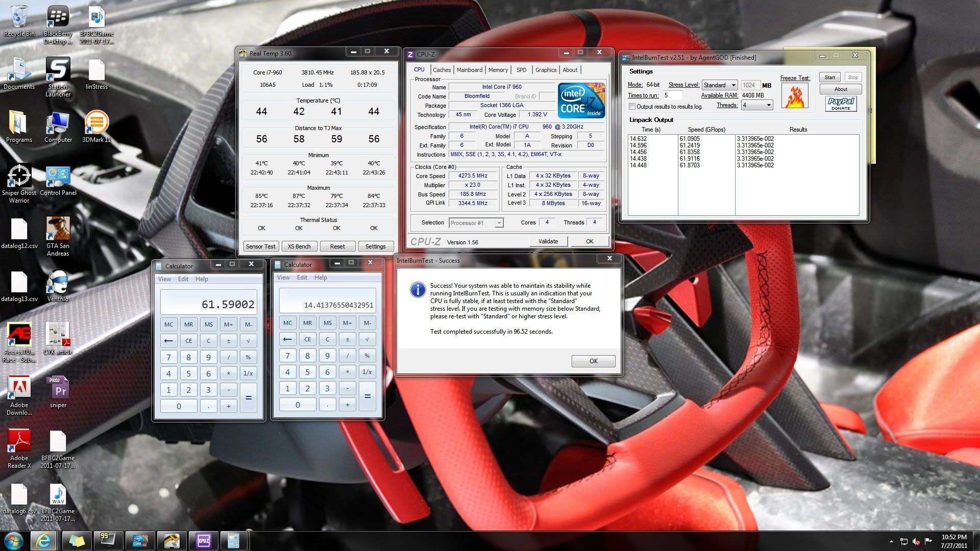Open CPU-Z from the taskbar
The width and height of the screenshot is (980, 551).
[203, 540]
